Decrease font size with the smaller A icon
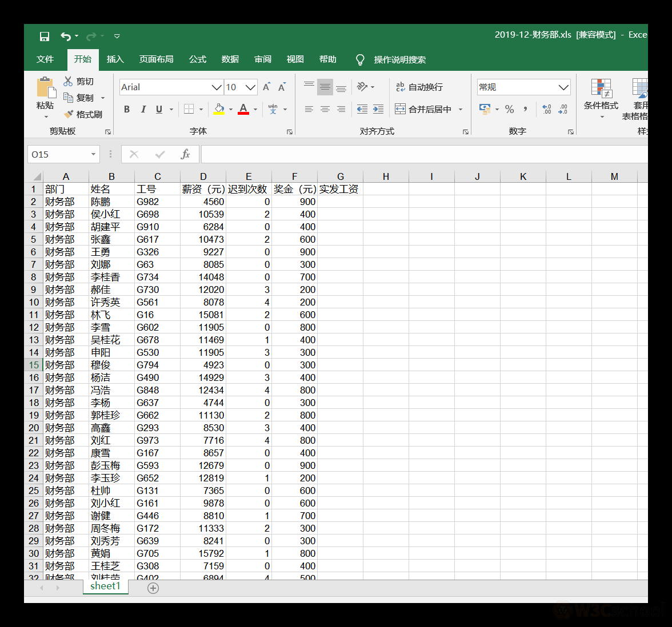 pos(282,87)
